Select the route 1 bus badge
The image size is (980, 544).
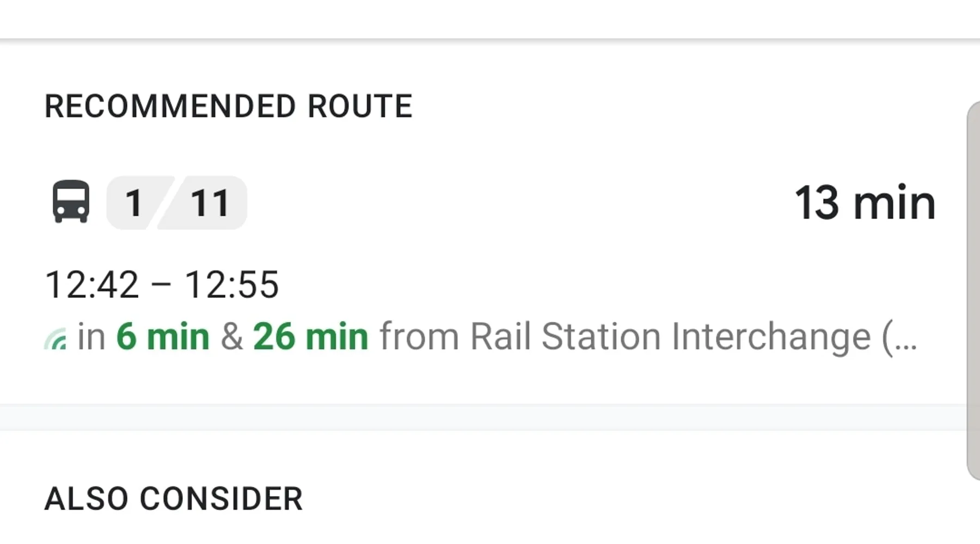tap(133, 203)
